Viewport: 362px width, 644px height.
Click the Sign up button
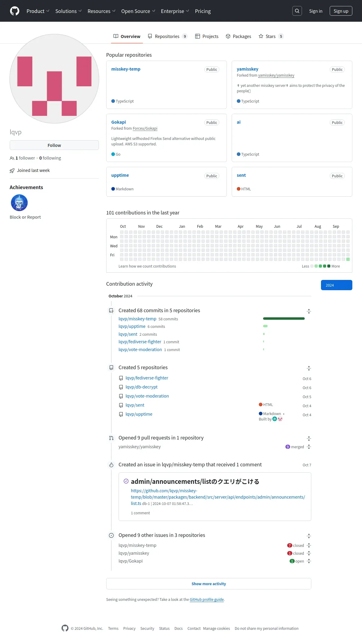[x=341, y=11]
